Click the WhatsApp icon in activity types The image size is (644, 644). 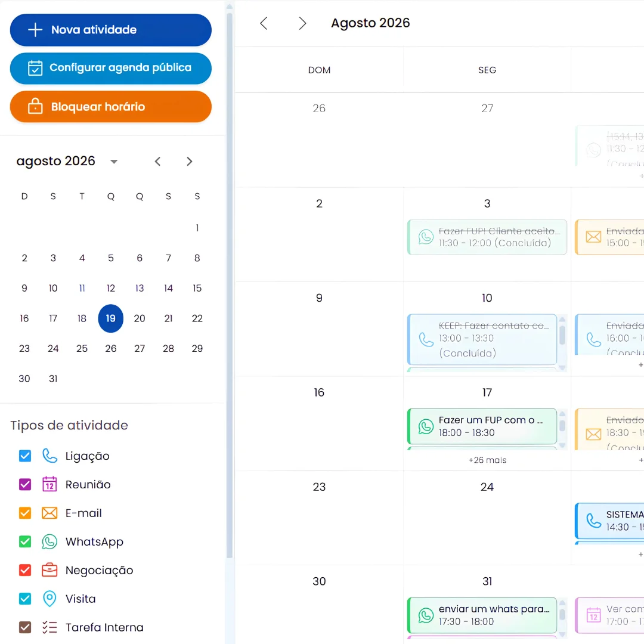point(49,541)
